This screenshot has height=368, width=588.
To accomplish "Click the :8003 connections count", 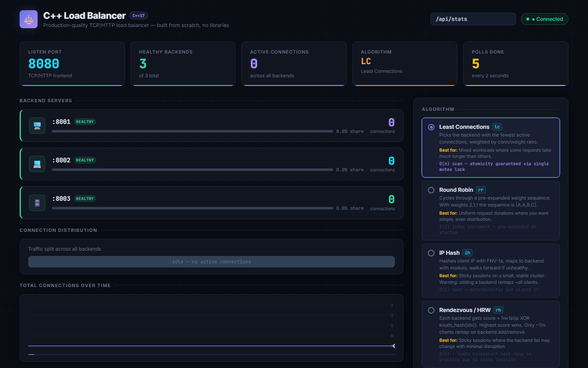I will (392, 199).
